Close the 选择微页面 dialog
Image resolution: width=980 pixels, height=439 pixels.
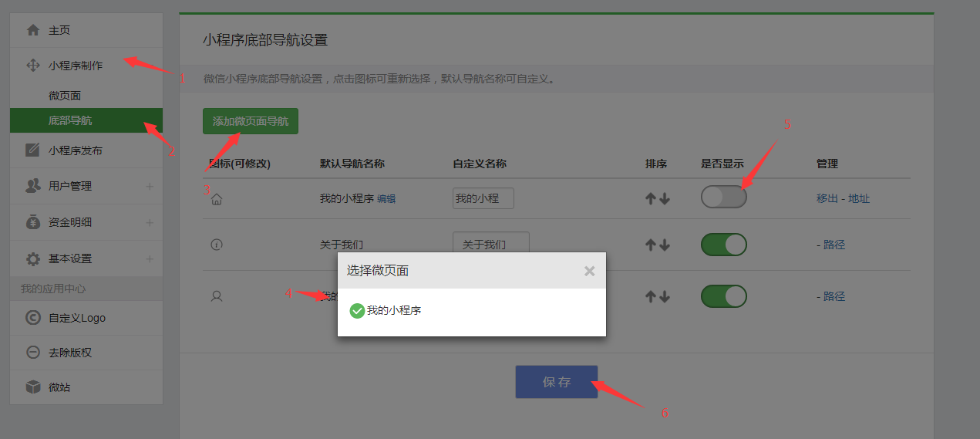point(589,271)
